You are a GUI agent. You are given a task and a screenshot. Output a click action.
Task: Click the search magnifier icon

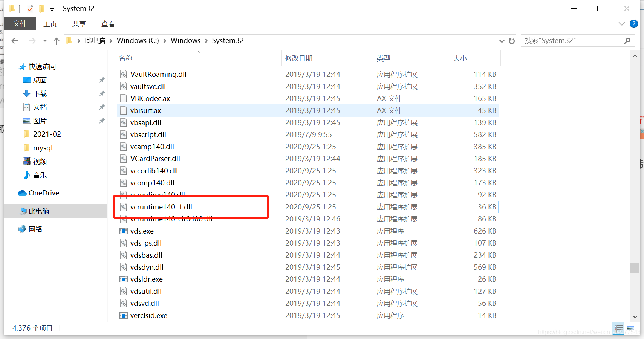[x=627, y=41]
